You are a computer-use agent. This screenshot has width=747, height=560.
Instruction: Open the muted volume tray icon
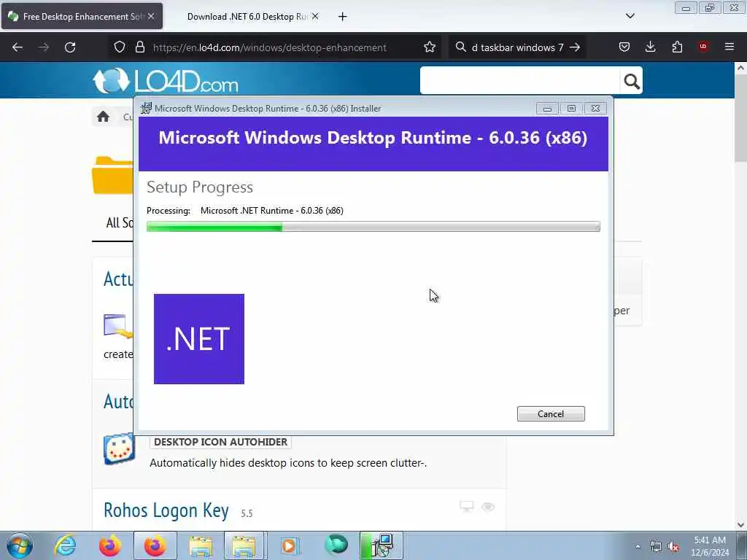(673, 547)
